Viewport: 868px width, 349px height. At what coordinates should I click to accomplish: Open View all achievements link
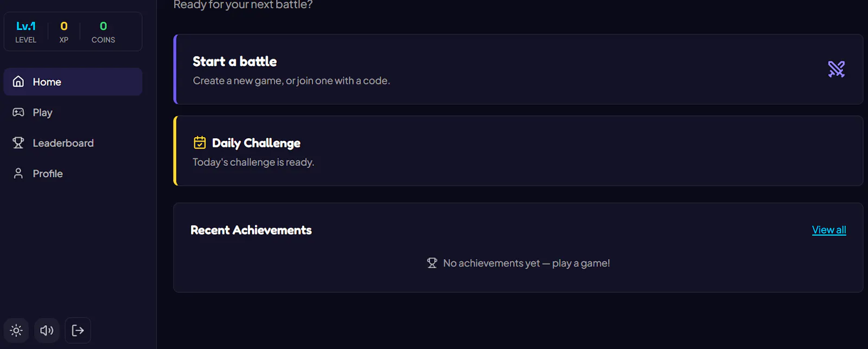pos(829,230)
